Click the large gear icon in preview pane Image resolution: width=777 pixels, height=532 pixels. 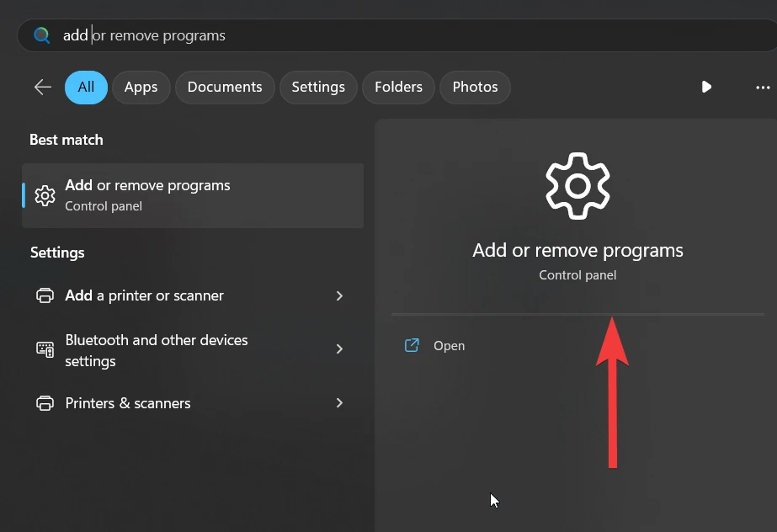(x=577, y=186)
